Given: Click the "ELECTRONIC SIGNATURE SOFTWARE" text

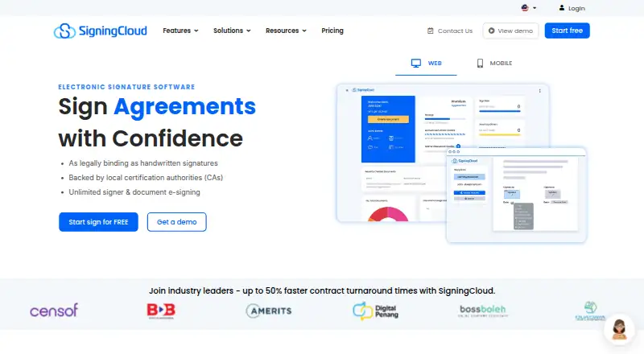Looking at the screenshot, I should coord(126,87).
